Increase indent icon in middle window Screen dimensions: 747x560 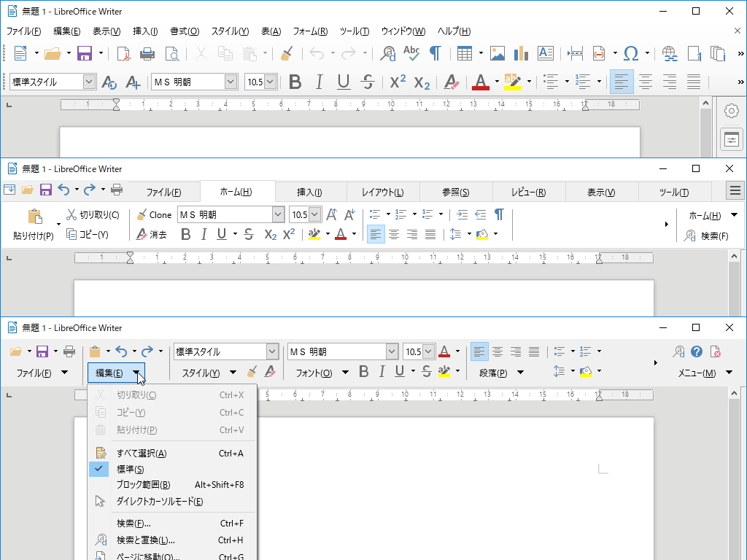point(462,215)
